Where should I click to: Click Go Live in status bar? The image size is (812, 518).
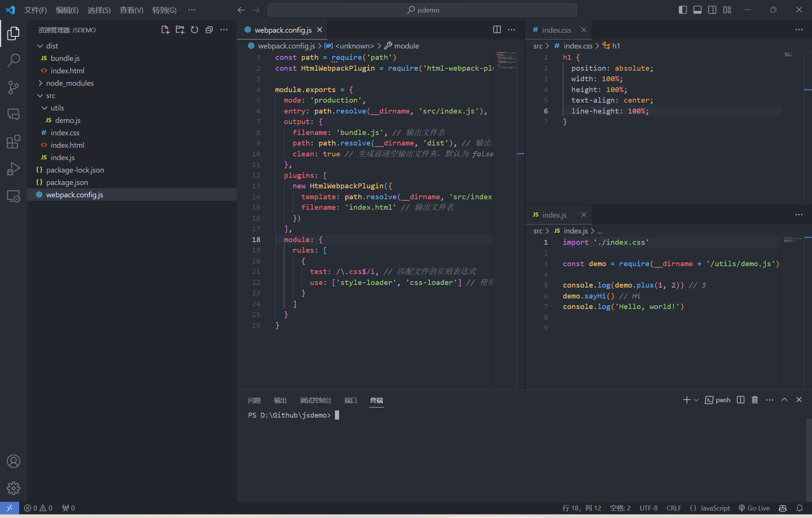coord(754,508)
